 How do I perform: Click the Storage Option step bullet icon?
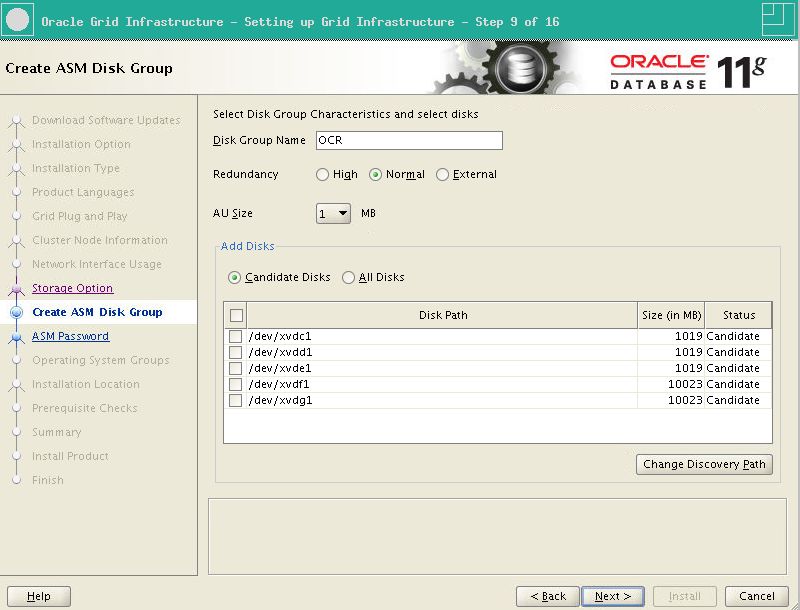tap(15, 289)
